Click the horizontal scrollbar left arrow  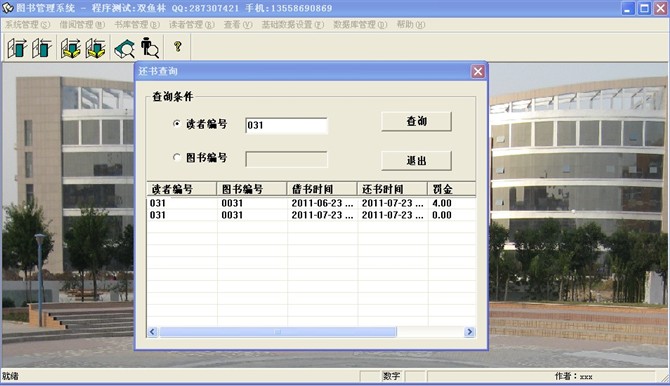tap(153, 332)
